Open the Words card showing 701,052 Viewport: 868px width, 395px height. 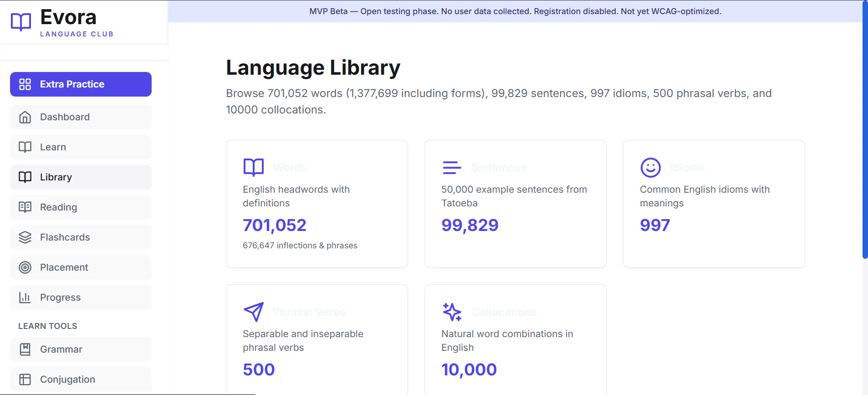coord(317,204)
